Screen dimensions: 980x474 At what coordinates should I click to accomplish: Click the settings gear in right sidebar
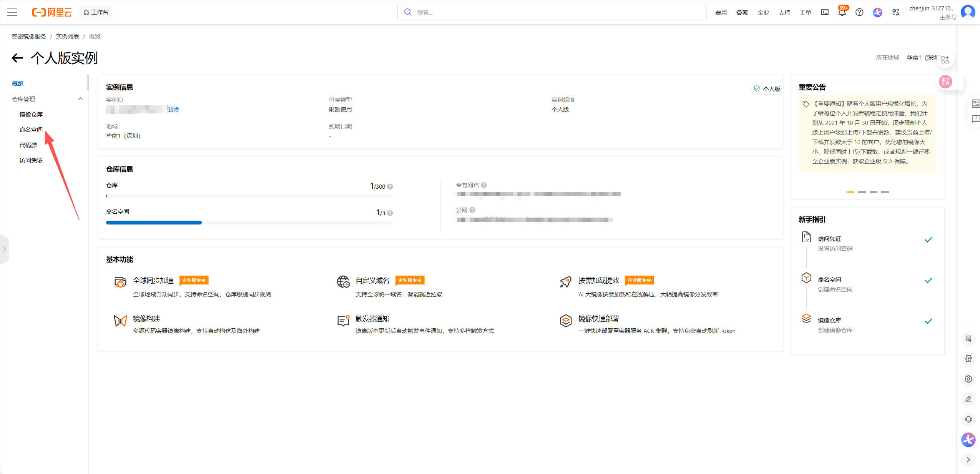(968, 379)
